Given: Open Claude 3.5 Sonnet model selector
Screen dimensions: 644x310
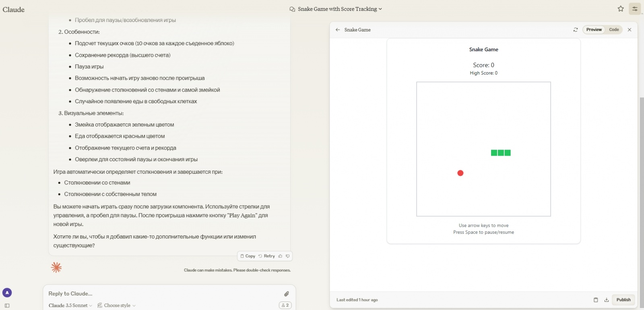Looking at the screenshot, I should (x=70, y=306).
